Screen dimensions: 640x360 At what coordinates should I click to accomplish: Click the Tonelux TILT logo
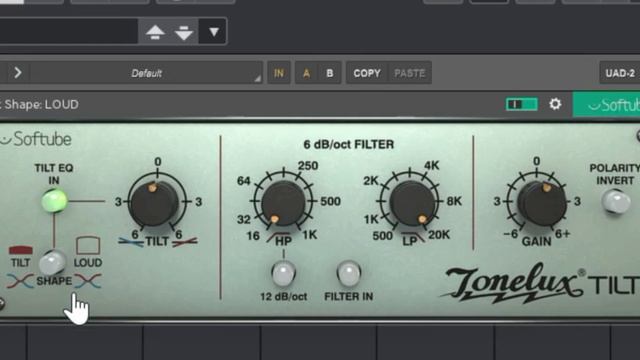click(541, 283)
